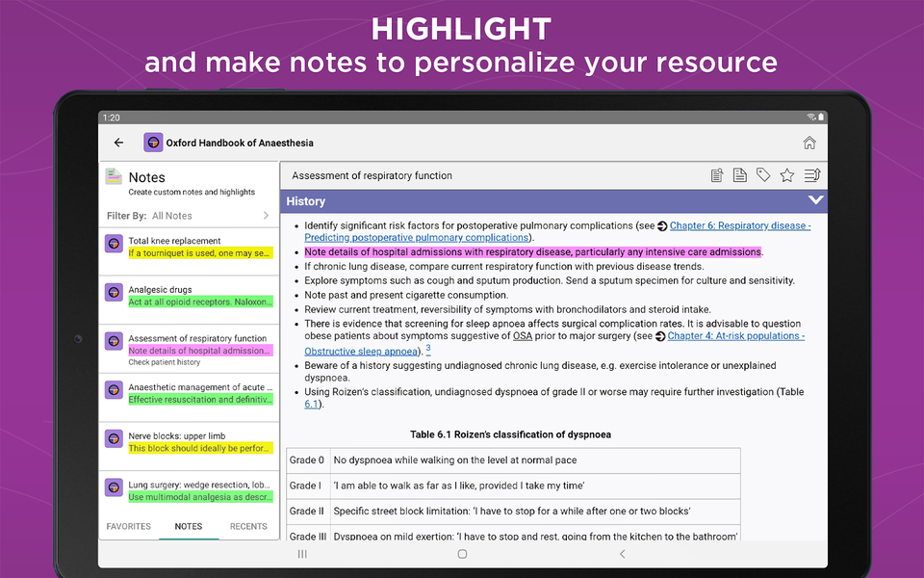This screenshot has height=578, width=924.
Task: Collapse the History section chevron
Action: (x=815, y=200)
